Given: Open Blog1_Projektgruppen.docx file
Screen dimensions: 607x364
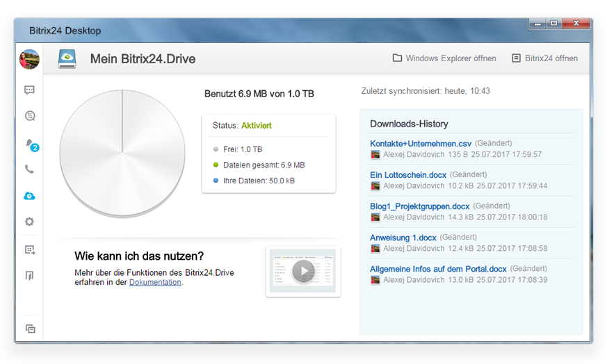Looking at the screenshot, I should tap(420, 206).
